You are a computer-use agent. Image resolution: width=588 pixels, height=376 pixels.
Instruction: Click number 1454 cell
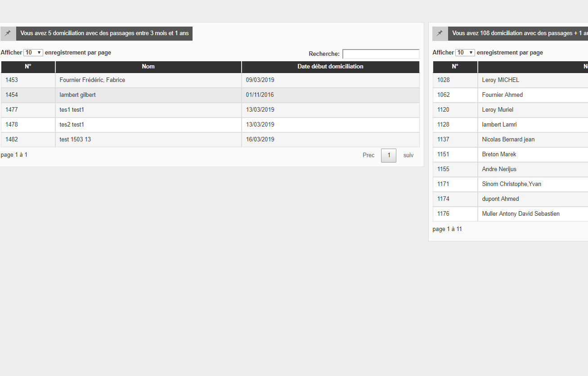click(28, 95)
